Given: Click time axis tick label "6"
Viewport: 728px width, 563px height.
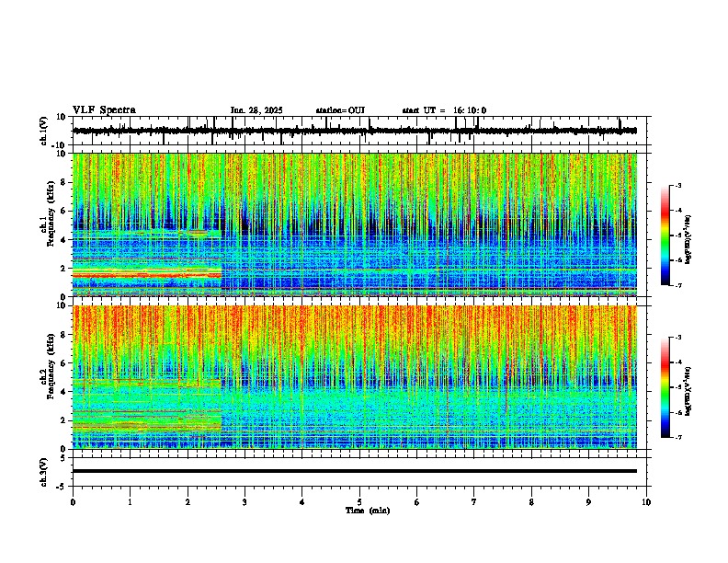Looking at the screenshot, I should [417, 502].
